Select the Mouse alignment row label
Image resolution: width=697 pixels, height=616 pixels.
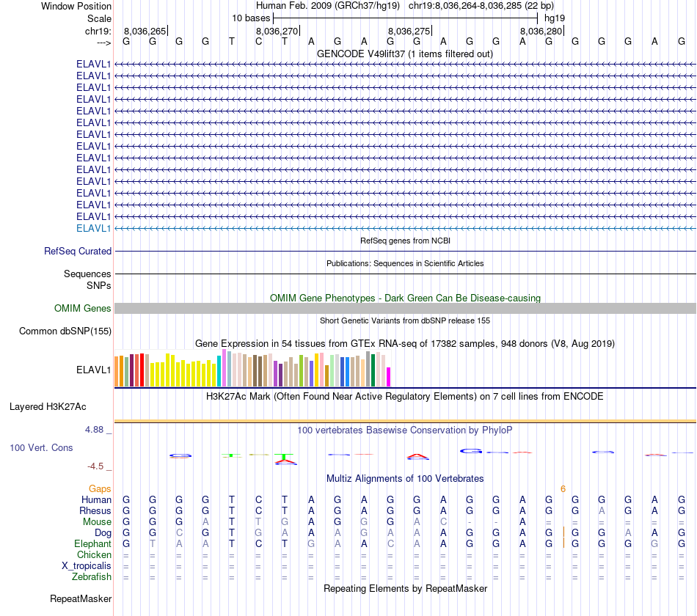pos(97,522)
